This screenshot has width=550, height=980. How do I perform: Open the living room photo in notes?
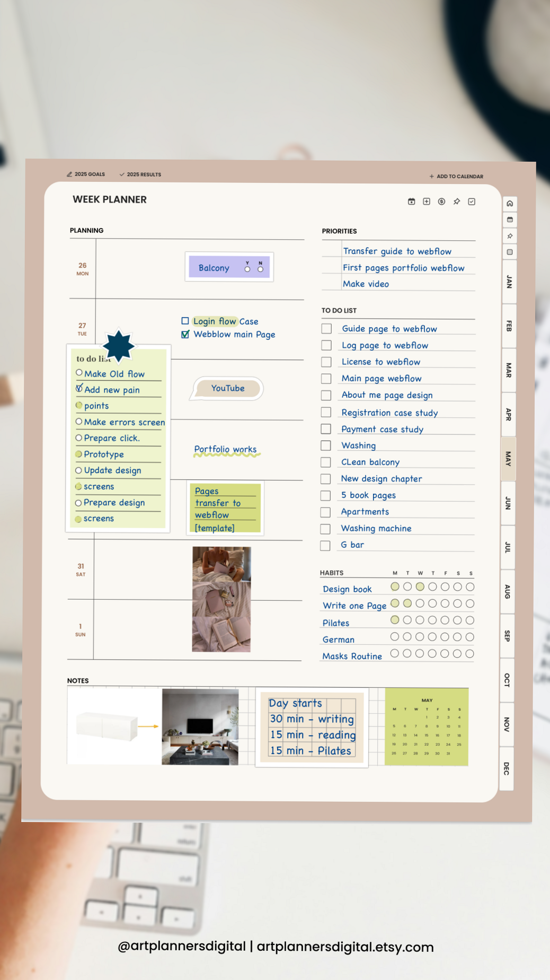[200, 727]
